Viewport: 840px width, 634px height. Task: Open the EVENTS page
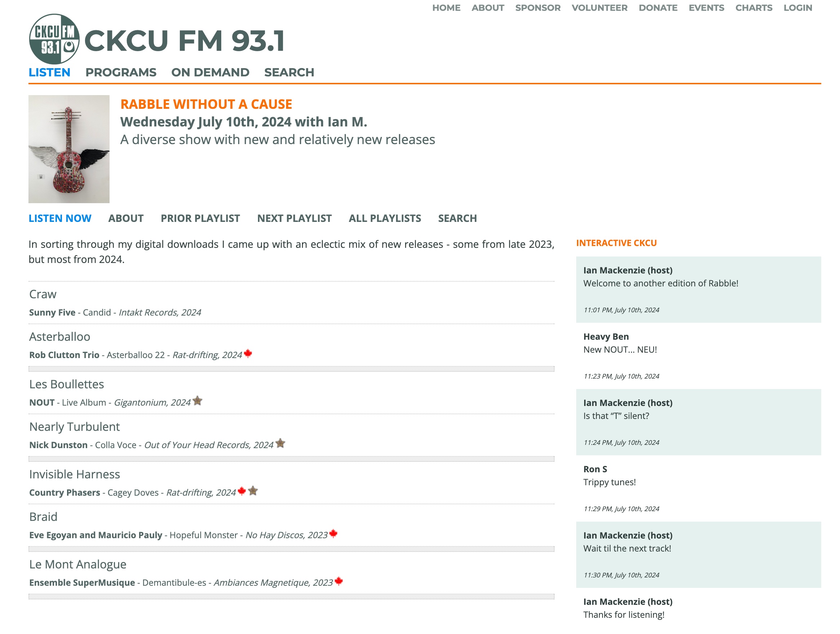pos(706,8)
